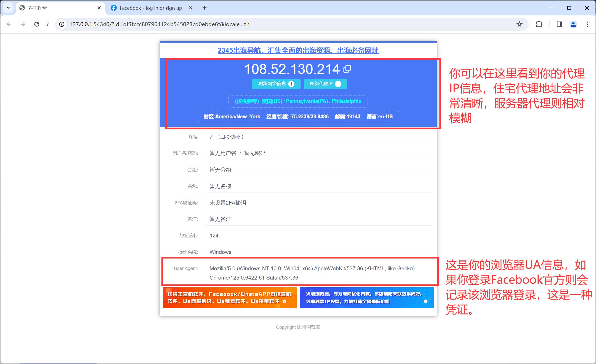Open the profile avatar menu

point(573,24)
